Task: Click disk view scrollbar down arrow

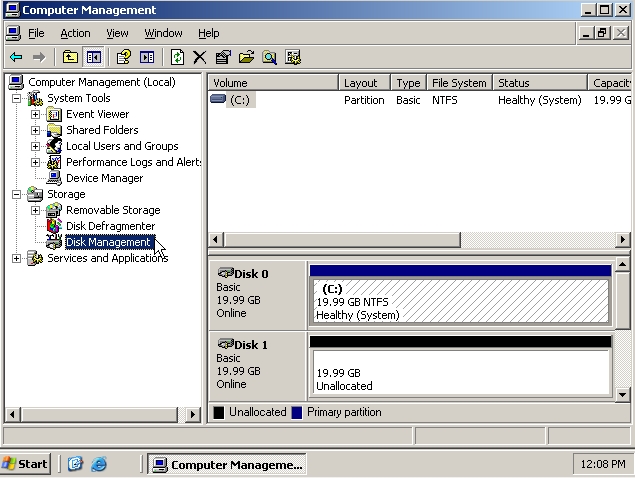Action: [x=622, y=394]
